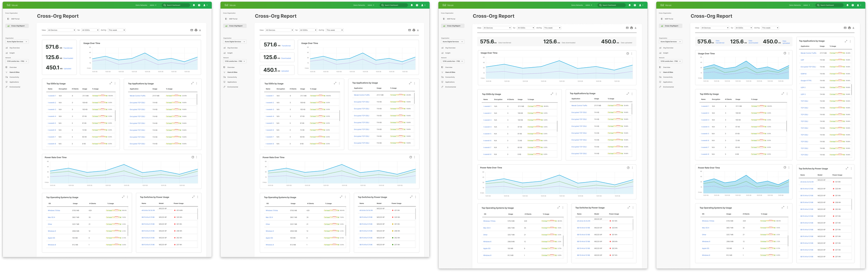Click the Cross-Org Report title in the fourth mockup

click(711, 16)
